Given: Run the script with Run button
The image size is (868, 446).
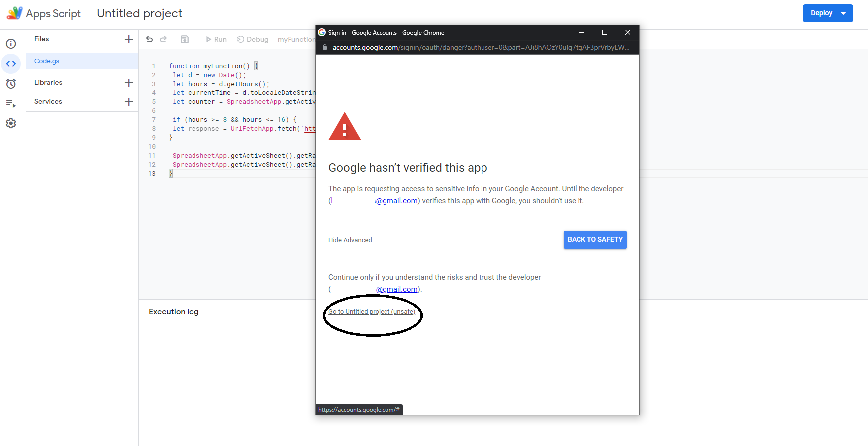Looking at the screenshot, I should [x=216, y=39].
